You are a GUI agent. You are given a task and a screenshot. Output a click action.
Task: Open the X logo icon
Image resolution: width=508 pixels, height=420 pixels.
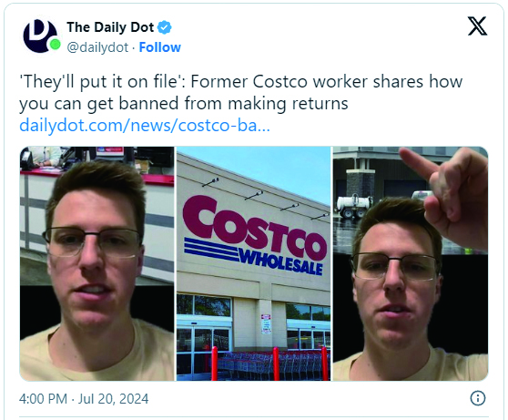point(477,26)
